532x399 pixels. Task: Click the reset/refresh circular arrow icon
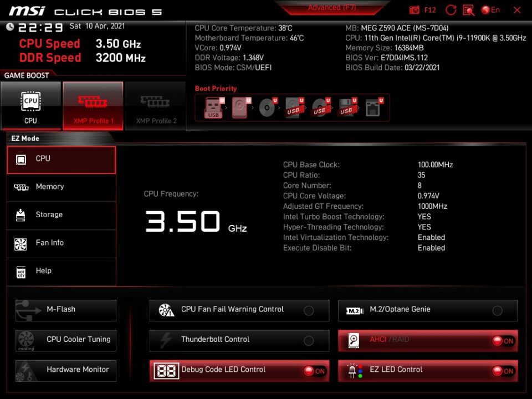pyautogui.click(x=451, y=10)
